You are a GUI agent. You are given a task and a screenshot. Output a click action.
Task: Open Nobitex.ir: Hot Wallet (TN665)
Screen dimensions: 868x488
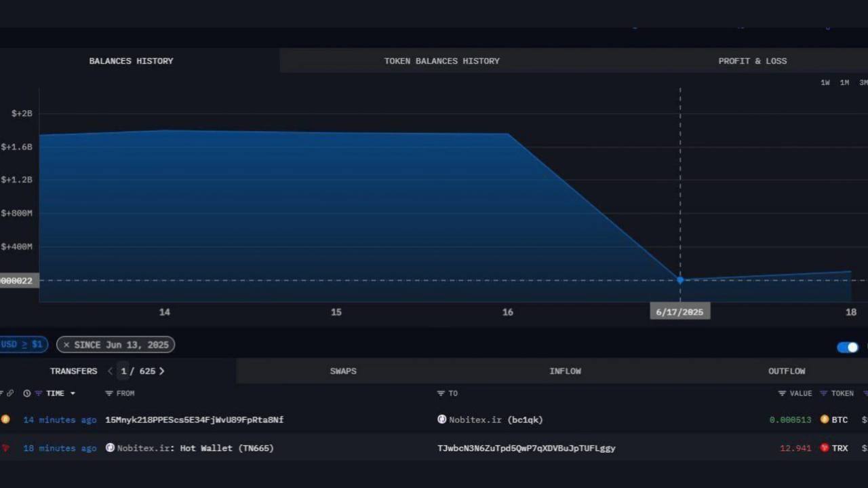coord(195,449)
